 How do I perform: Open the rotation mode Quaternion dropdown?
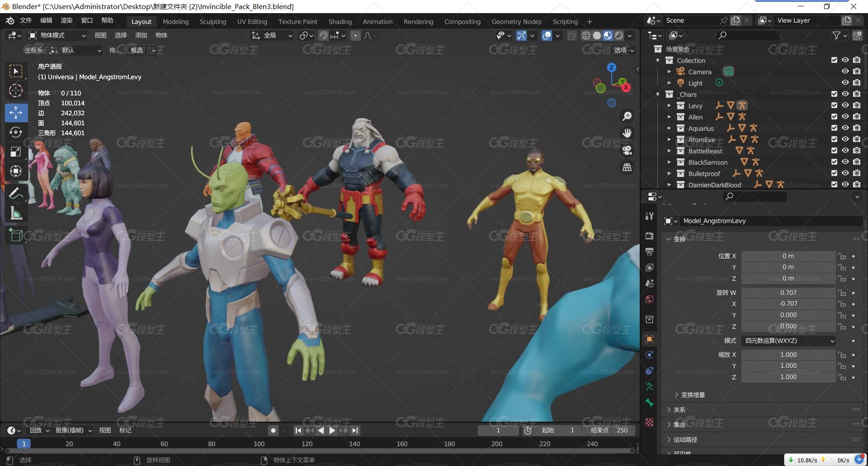788,341
